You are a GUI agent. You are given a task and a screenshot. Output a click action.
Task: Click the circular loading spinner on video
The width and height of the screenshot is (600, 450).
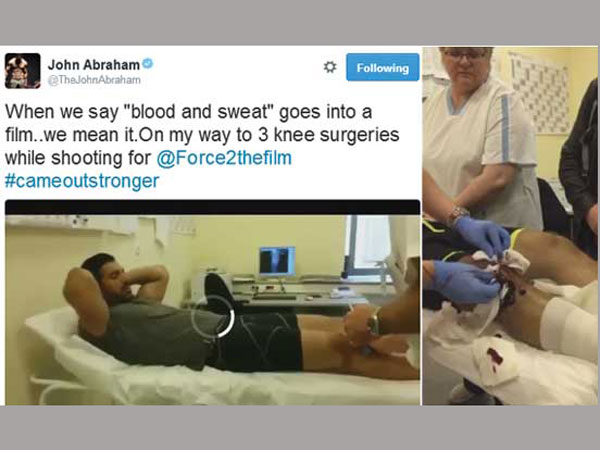click(x=213, y=316)
